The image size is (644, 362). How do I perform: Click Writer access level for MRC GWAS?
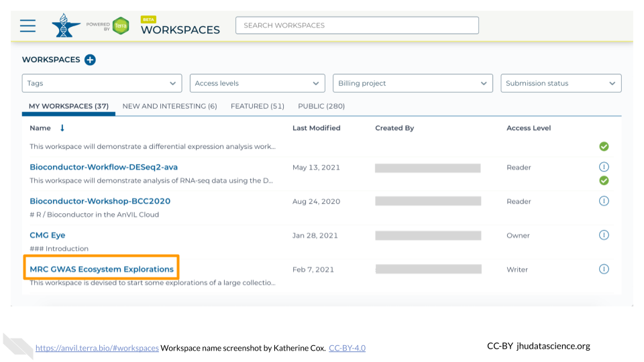pos(517,269)
